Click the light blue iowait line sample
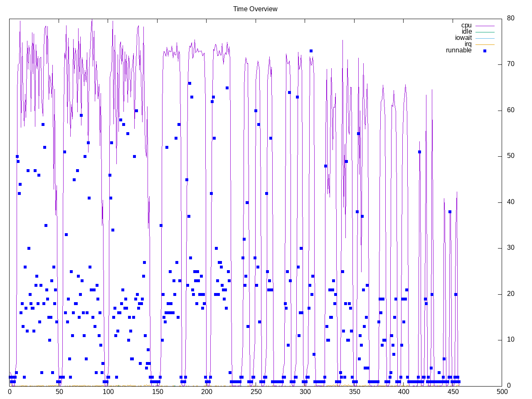This screenshot has width=532, height=399. (485, 38)
